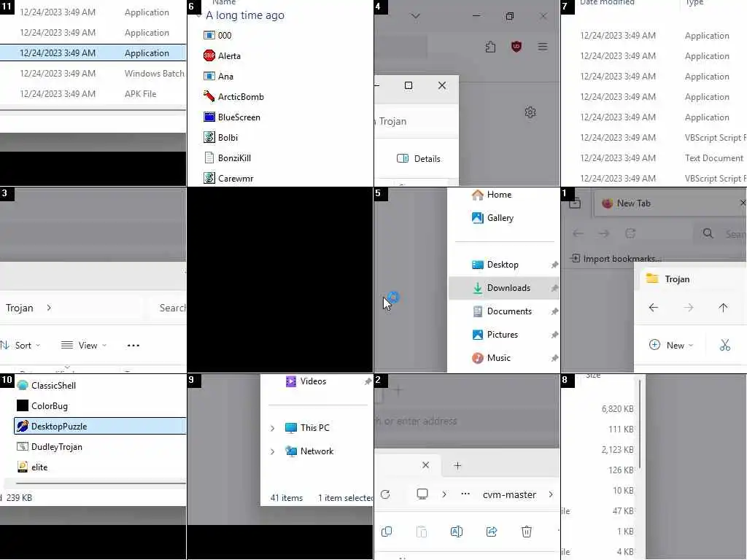Click the pin icon beside Videos
The width and height of the screenshot is (747, 560).
pyautogui.click(x=368, y=381)
